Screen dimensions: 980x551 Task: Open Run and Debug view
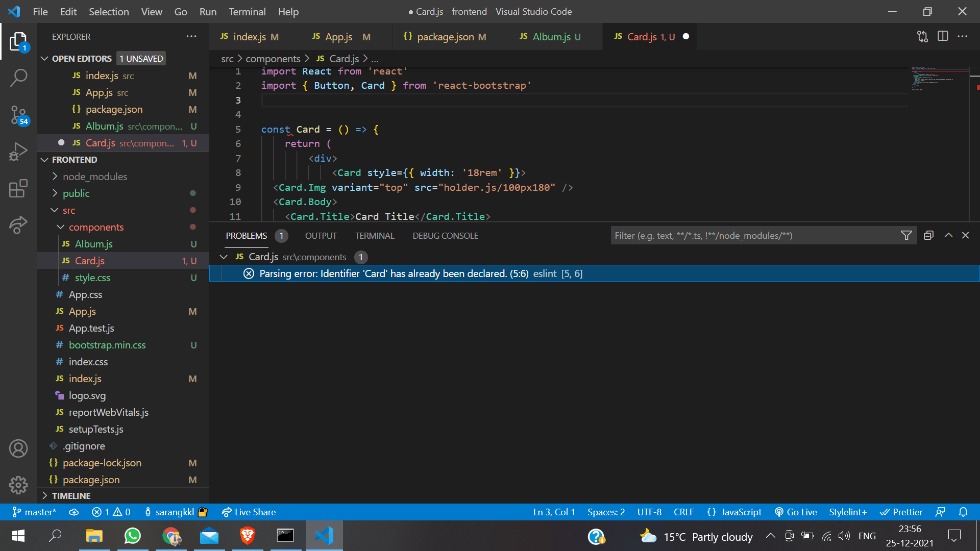[18, 152]
